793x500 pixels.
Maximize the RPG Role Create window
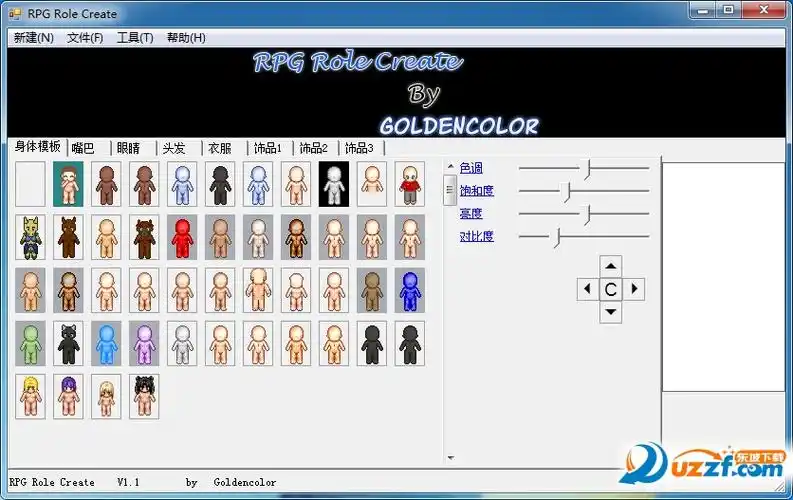pyautogui.click(x=728, y=10)
